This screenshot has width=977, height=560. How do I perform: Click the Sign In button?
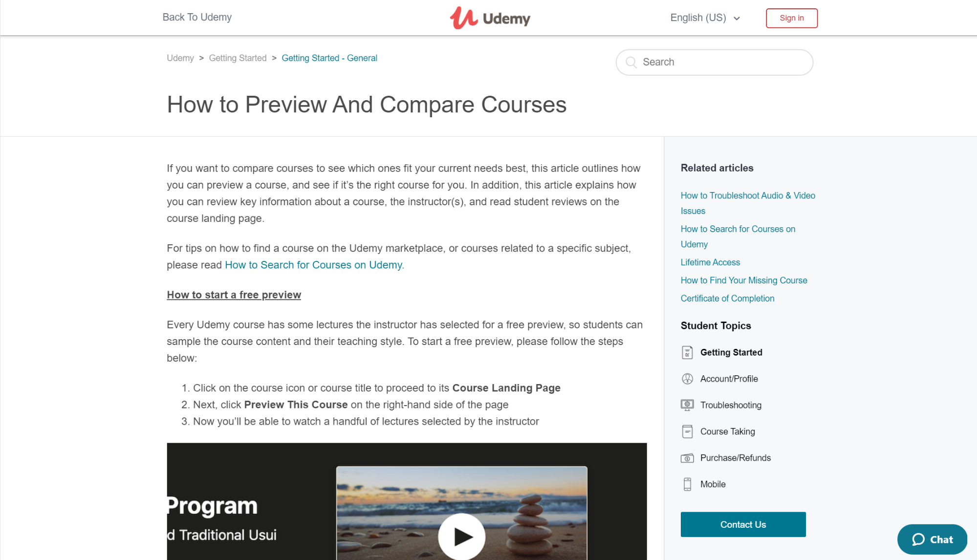tap(790, 18)
